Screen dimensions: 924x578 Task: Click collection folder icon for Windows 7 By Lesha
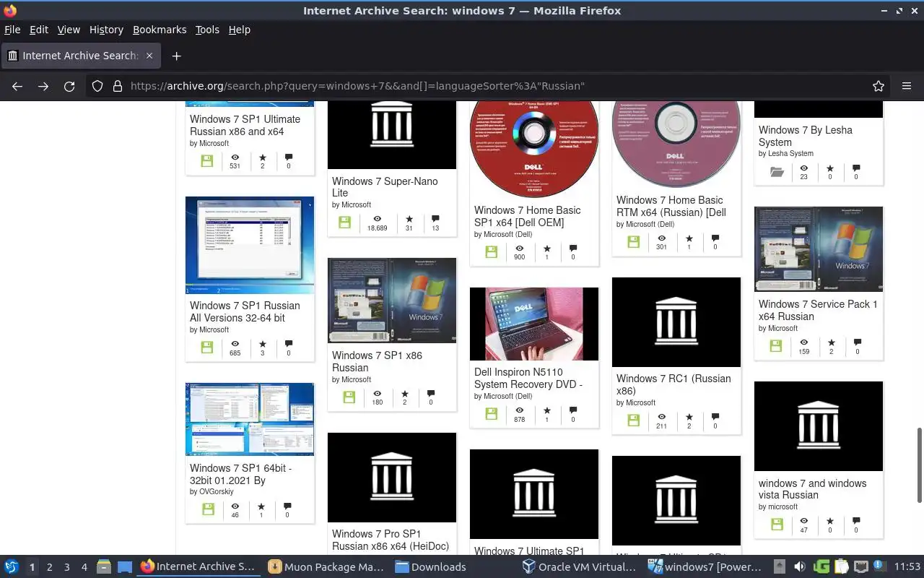[x=777, y=172]
